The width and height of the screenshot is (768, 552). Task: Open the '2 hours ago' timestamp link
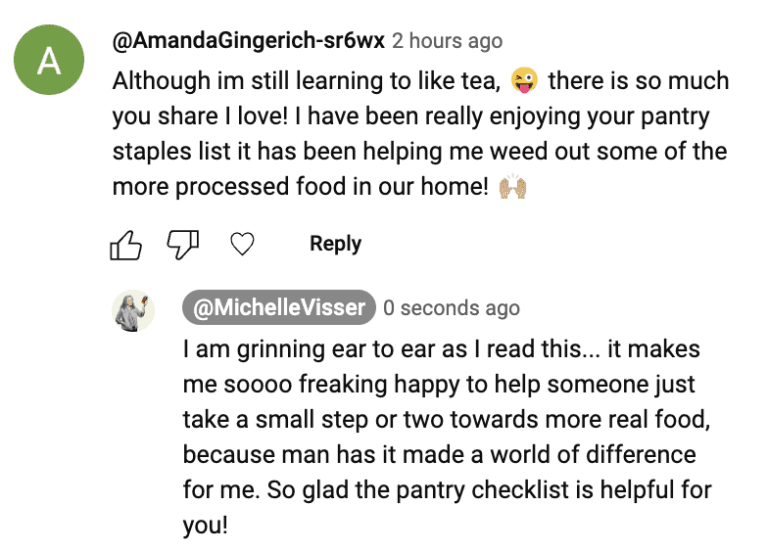click(447, 42)
